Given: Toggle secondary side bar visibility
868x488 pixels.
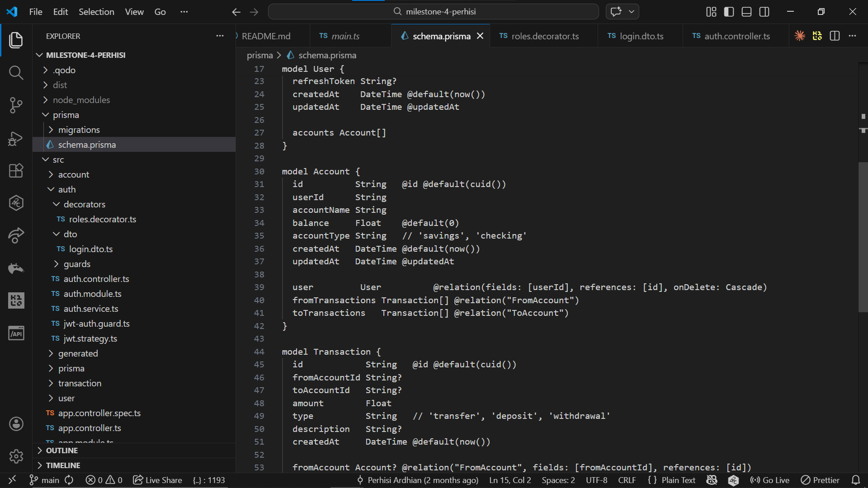Looking at the screenshot, I should click(764, 12).
